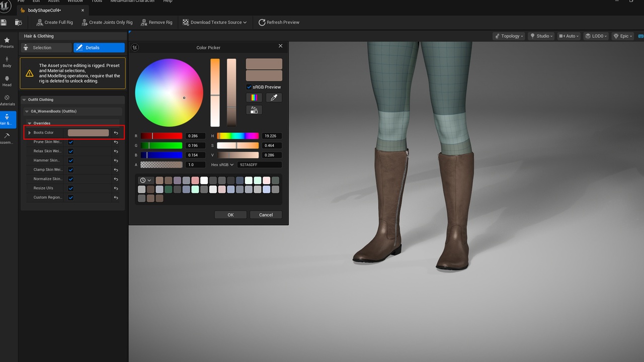Image resolution: width=644 pixels, height=362 pixels.
Task: Click the theme colors palette icon
Action: coord(254,110)
